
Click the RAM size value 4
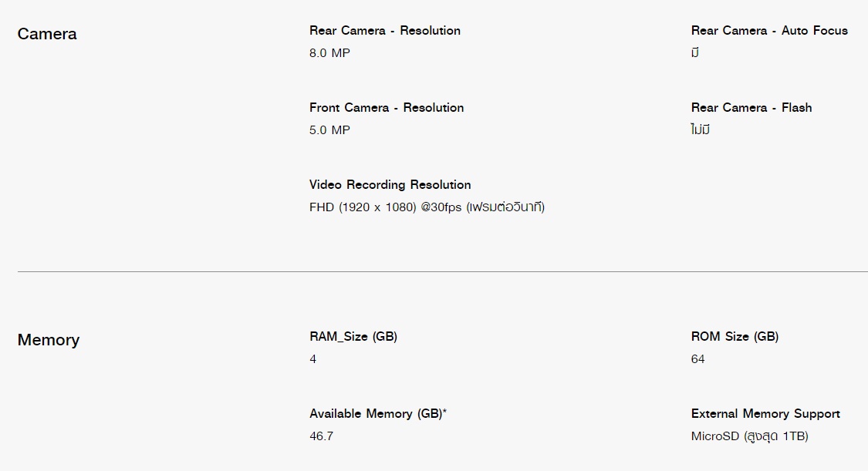pos(312,359)
